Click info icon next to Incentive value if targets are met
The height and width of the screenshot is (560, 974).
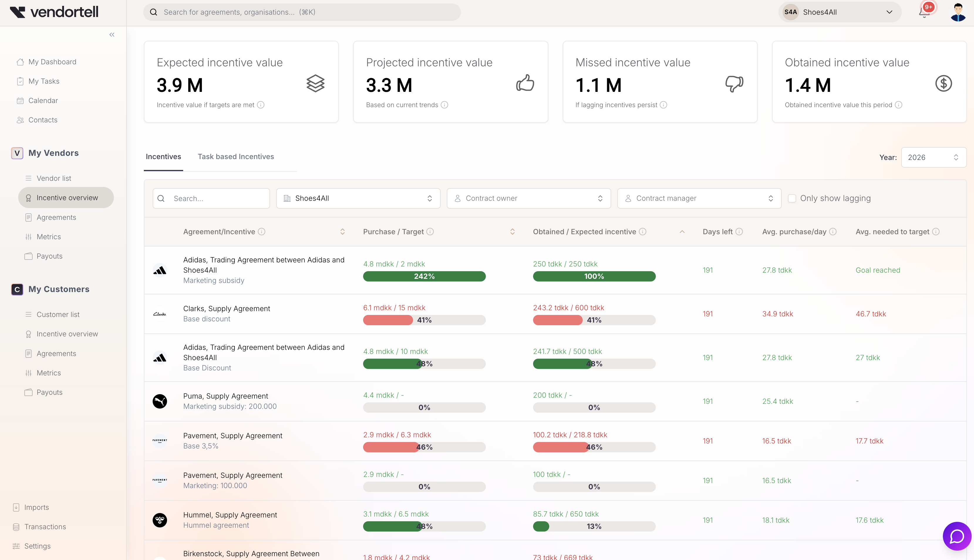pyautogui.click(x=261, y=105)
